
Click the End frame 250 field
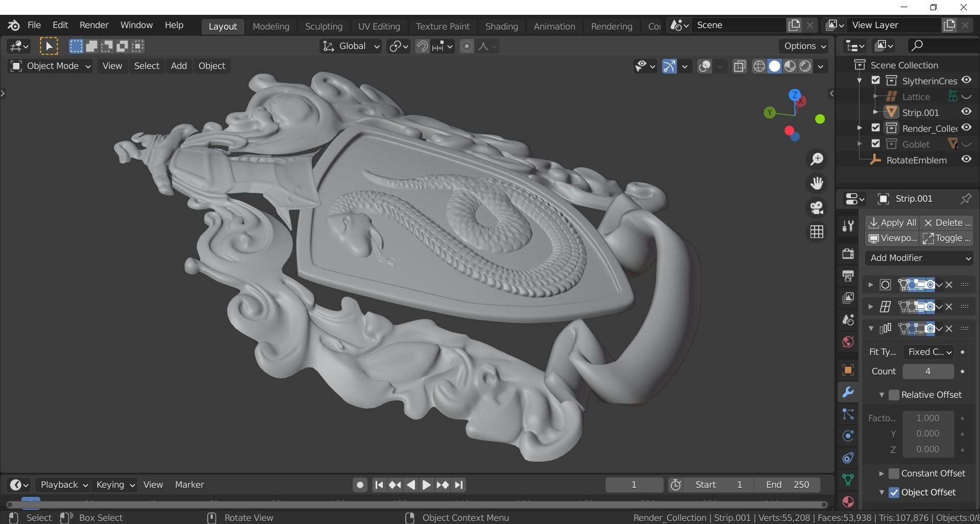[x=787, y=485]
